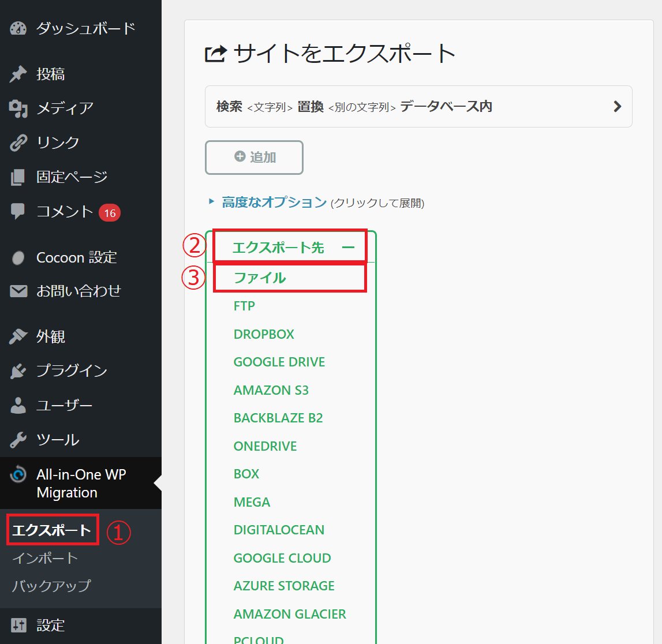Click the Appearance (外観) brush icon

pyautogui.click(x=18, y=336)
